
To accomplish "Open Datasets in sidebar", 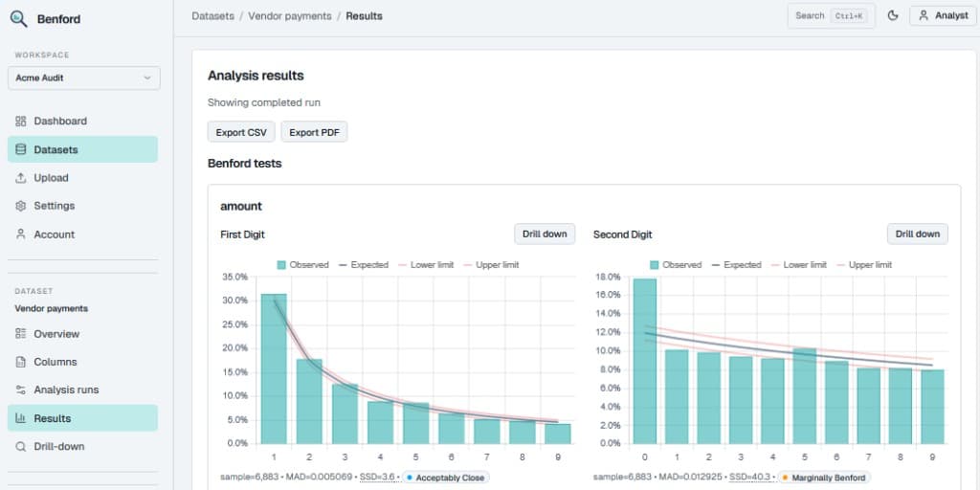I will (x=82, y=150).
